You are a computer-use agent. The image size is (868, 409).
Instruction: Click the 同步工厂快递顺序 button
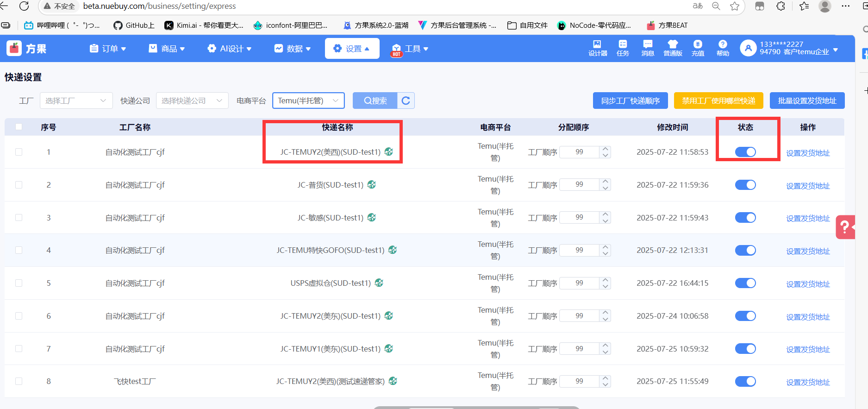click(x=630, y=101)
